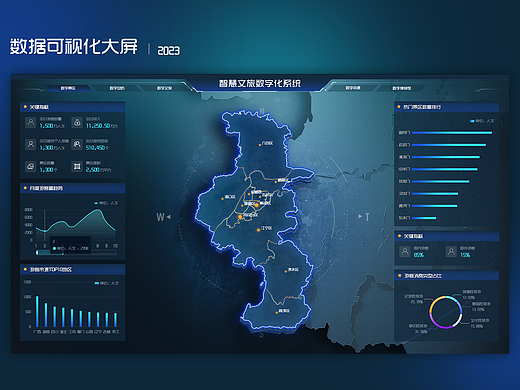
Task: Open the highlighted active tab left of title
Action: 68,88
